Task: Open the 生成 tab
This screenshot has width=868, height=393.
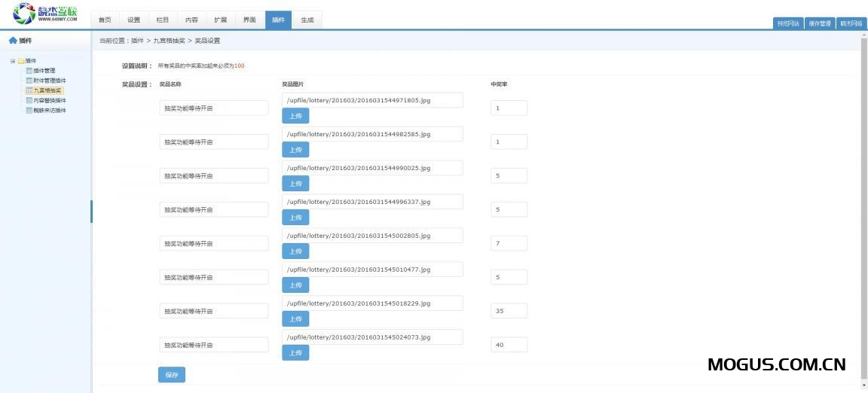Action: [307, 20]
